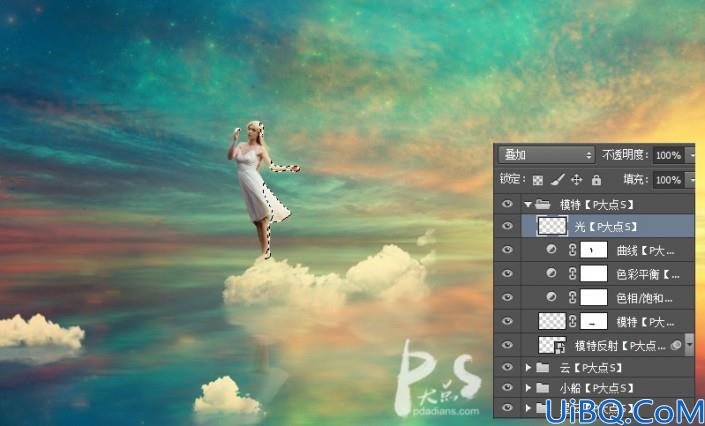Click the layer name 光【P大点S】
This screenshot has width=705, height=426.
click(606, 226)
